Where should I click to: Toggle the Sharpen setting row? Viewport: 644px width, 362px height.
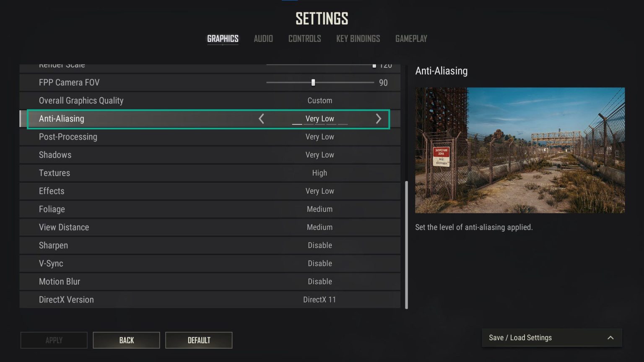210,246
